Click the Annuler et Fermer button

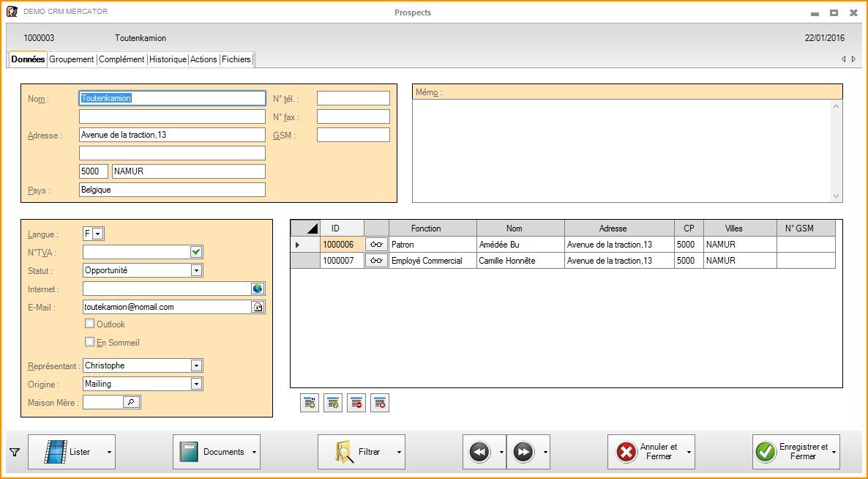(650, 452)
